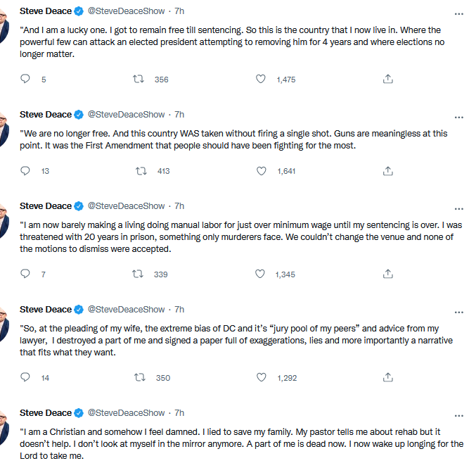Reply to tweet with 13 replies

point(26,171)
